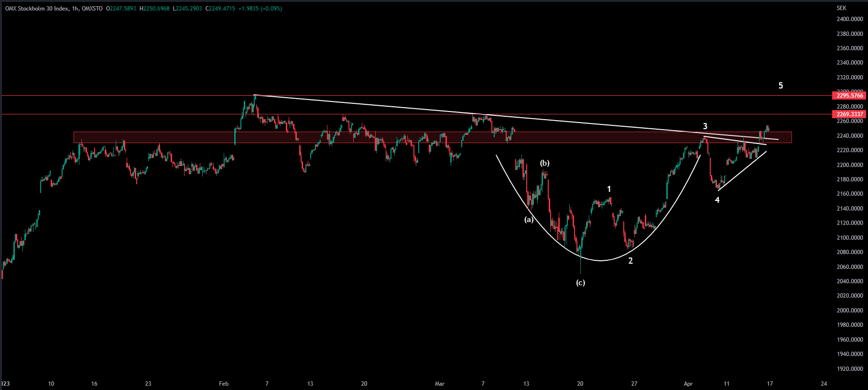Image resolution: width=868 pixels, height=390 pixels.
Task: Click the Mar label on the time axis
Action: point(440,384)
